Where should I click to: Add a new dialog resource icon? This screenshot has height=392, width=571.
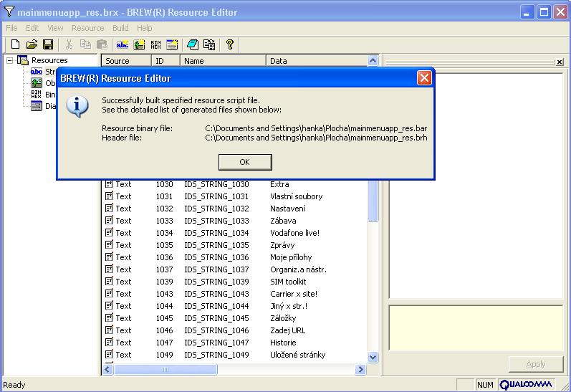pyautogui.click(x=172, y=44)
